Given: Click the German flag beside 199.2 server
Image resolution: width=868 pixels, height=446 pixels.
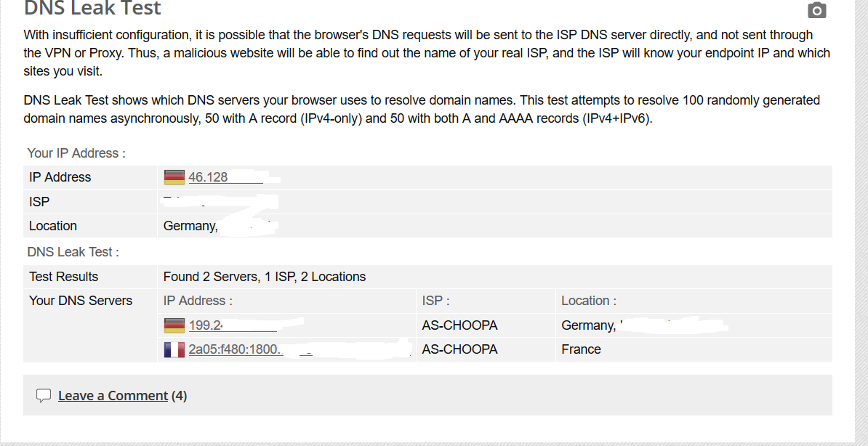Looking at the screenshot, I should coord(174,325).
